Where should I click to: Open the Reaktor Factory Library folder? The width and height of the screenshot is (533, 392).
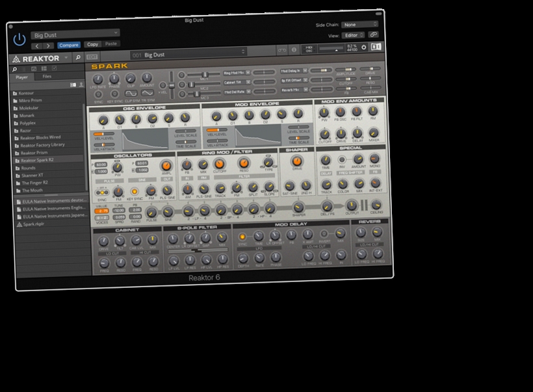point(48,145)
